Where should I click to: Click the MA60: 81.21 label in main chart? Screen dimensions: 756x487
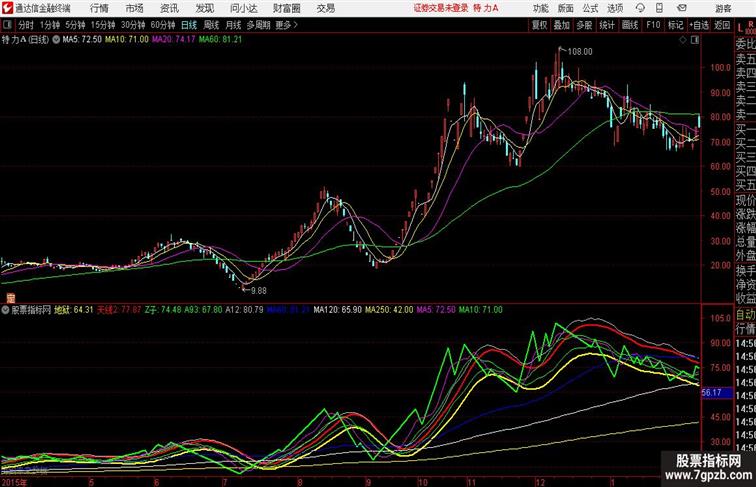pos(220,40)
